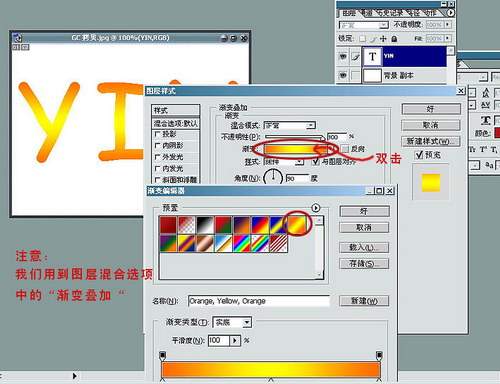Click the 载入 load gradients button

pyautogui.click(x=364, y=247)
